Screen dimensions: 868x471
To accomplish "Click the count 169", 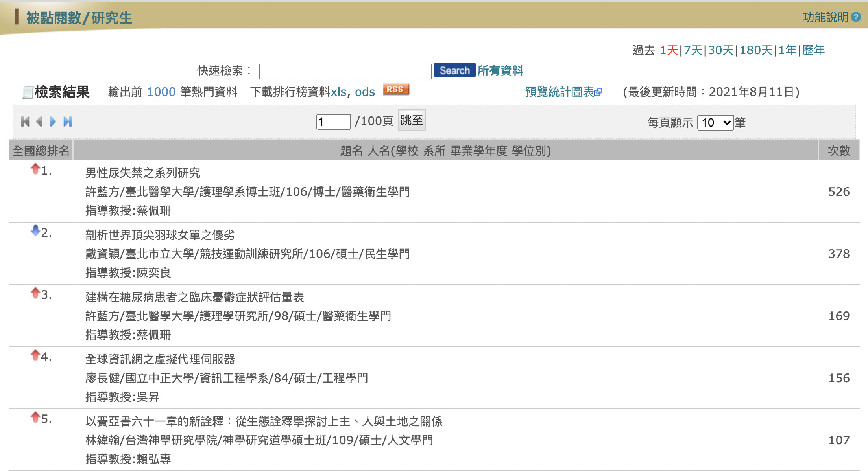I will [x=839, y=316].
